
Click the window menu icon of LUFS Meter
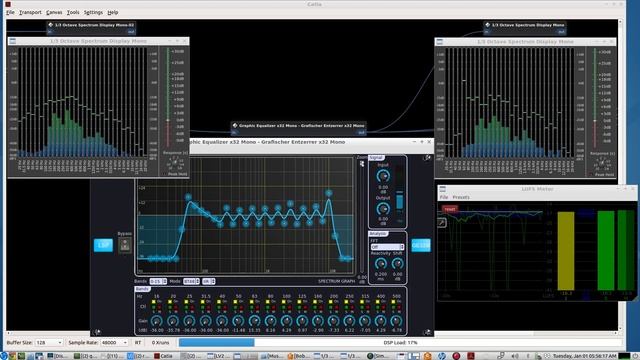443,189
